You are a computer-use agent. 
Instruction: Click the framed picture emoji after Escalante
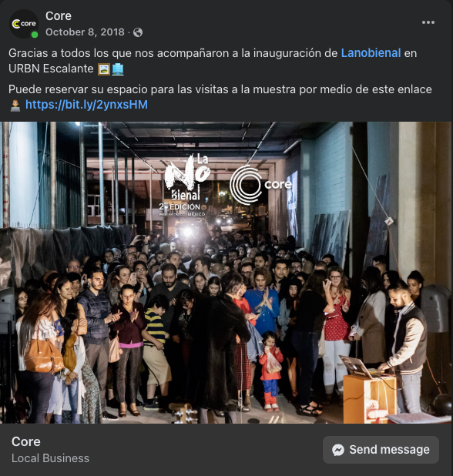click(104, 69)
